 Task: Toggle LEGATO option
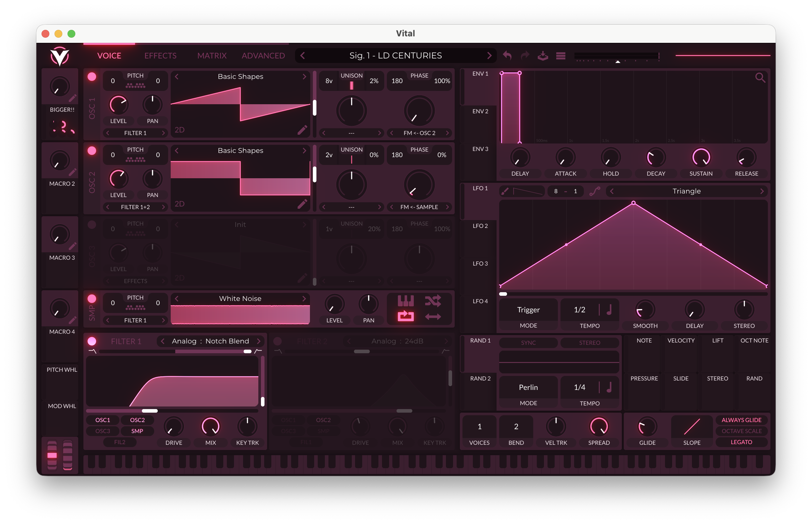741,442
